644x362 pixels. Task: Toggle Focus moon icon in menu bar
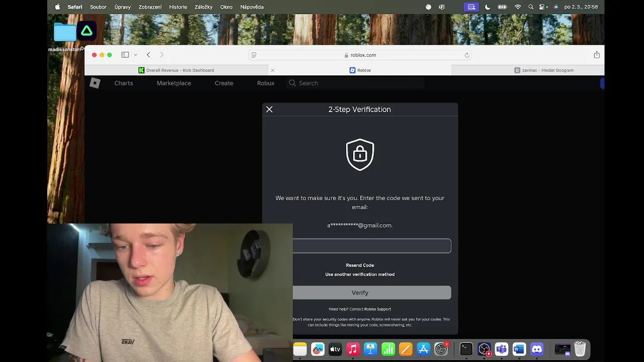pyautogui.click(x=488, y=7)
